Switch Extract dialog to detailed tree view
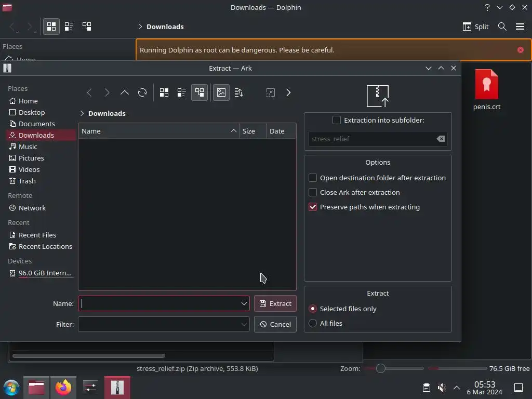The height and width of the screenshot is (399, 532). 199,92
